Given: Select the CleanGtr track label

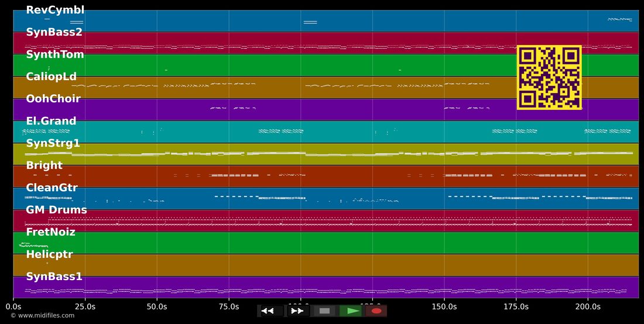Looking at the screenshot, I should [52, 188].
